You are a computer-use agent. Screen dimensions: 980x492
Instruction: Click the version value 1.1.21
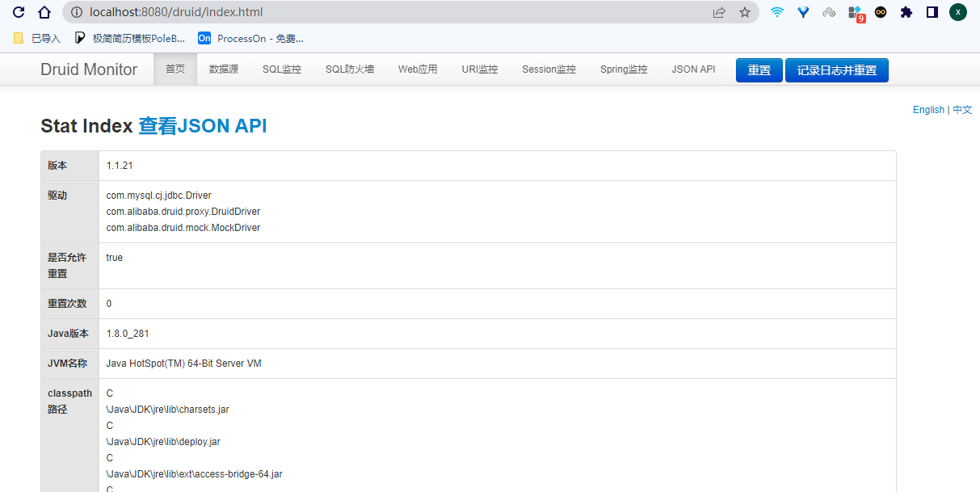click(120, 166)
